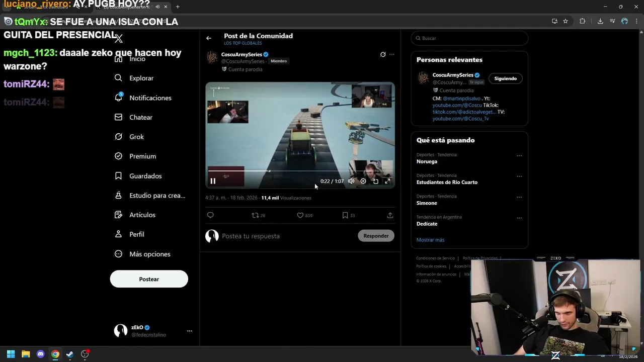Click the share upload icon
This screenshot has height=362, width=644.
pos(390,215)
